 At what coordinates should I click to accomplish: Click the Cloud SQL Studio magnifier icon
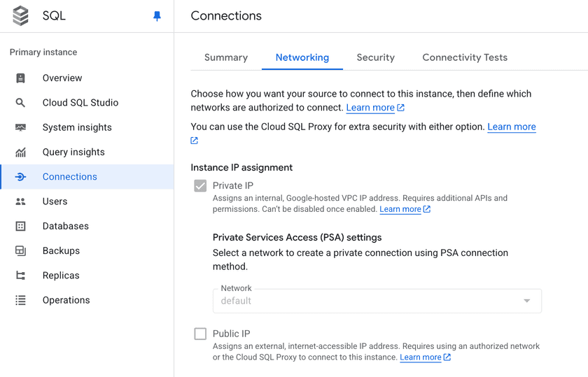20,103
